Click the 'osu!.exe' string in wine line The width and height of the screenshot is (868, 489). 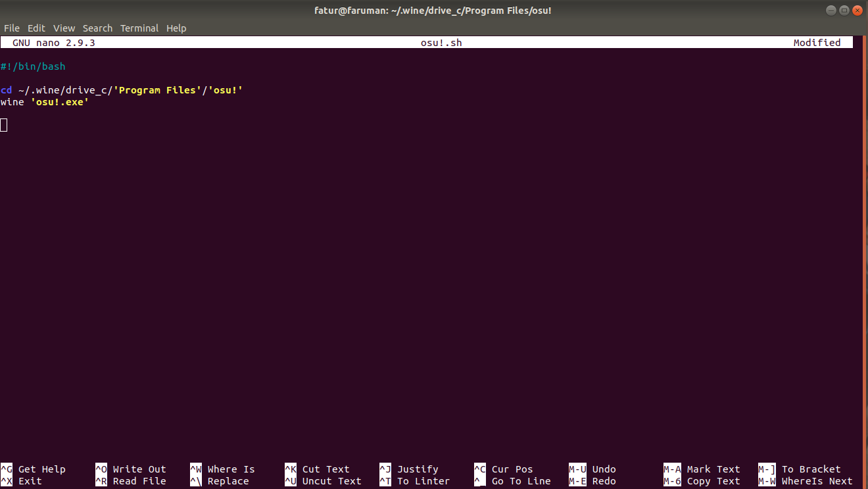point(60,102)
